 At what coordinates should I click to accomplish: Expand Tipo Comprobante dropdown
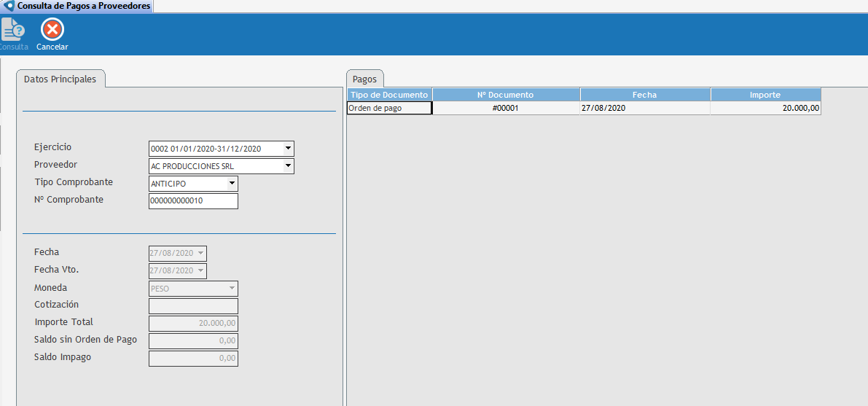(x=232, y=184)
